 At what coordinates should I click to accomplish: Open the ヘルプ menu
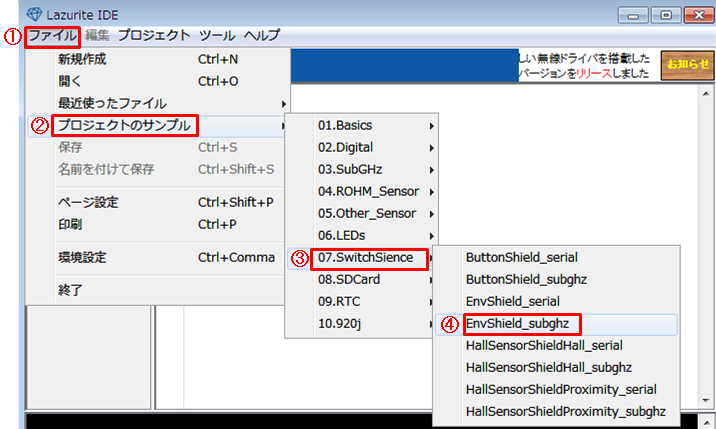click(261, 36)
